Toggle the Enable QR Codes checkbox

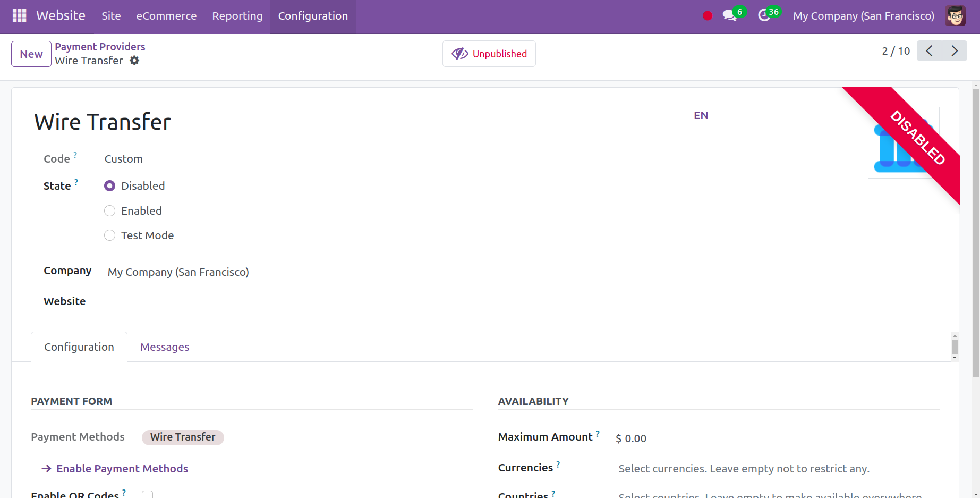click(x=148, y=495)
